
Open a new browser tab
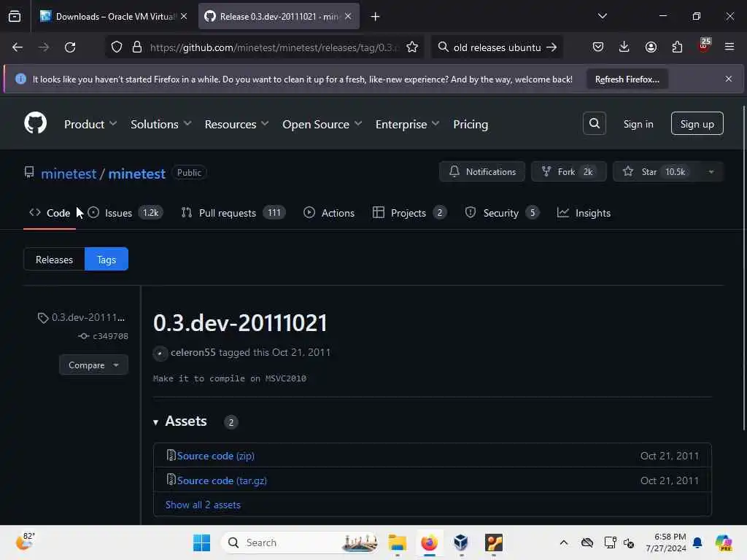coord(376,17)
